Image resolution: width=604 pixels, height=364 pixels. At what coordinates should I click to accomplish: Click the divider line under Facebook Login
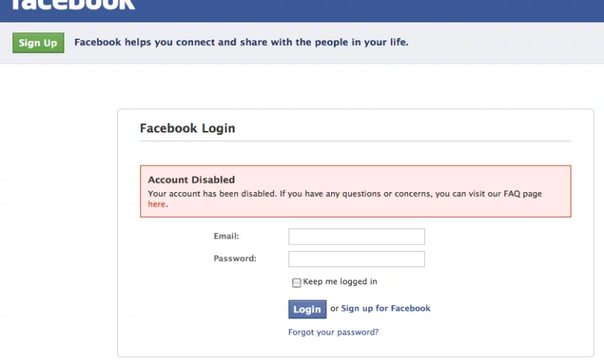tap(355, 141)
